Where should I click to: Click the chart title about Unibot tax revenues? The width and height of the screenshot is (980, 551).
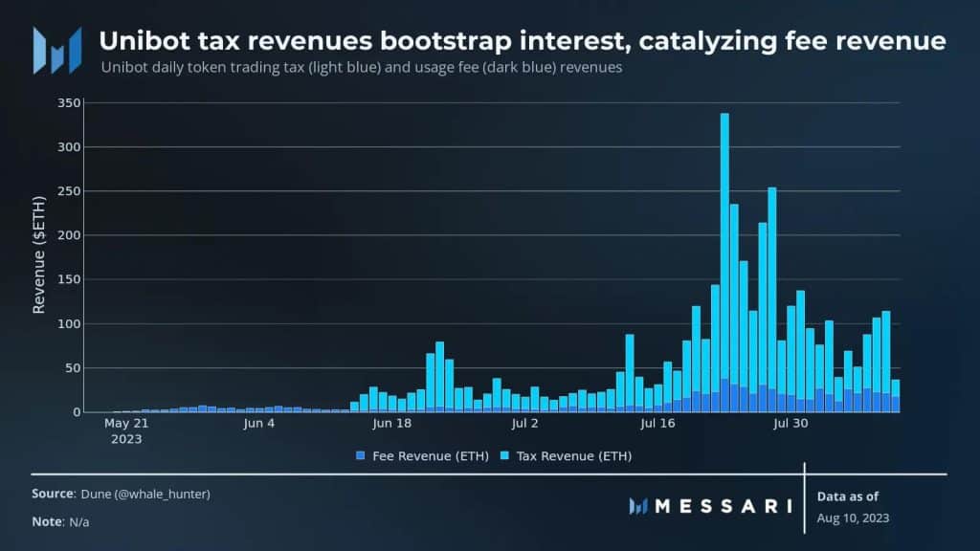(x=523, y=40)
